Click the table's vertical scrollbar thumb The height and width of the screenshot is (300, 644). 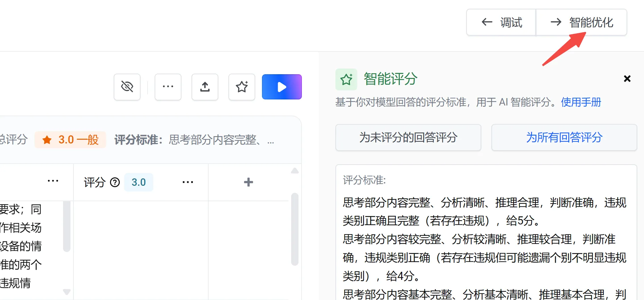tap(295, 229)
